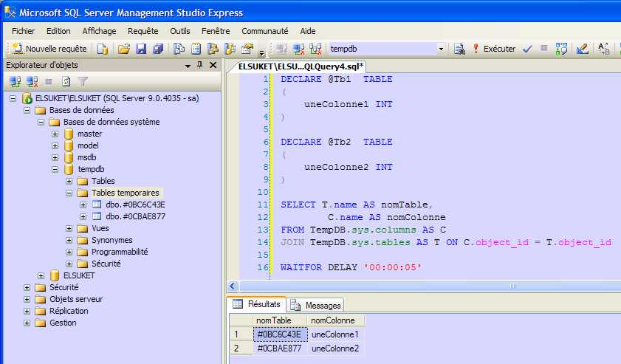Screen dimensions: 621x364
Task: Open the Requête menu
Action: [x=143, y=31]
